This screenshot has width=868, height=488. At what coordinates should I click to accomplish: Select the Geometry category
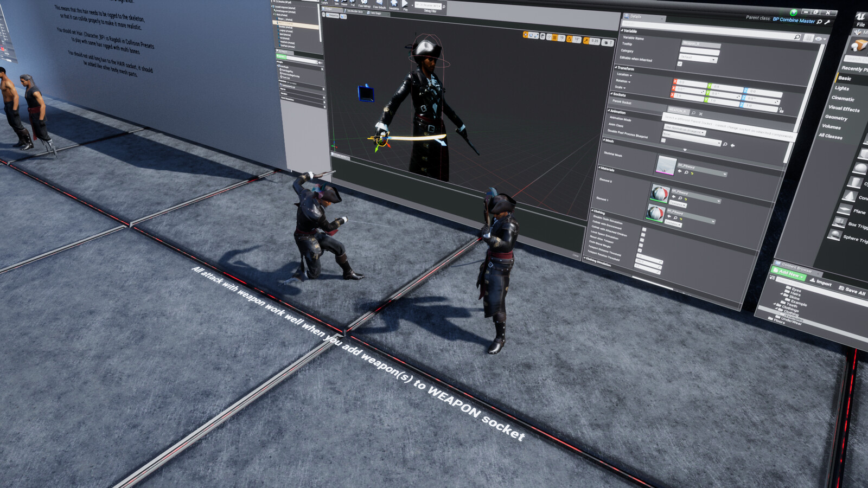tap(837, 118)
